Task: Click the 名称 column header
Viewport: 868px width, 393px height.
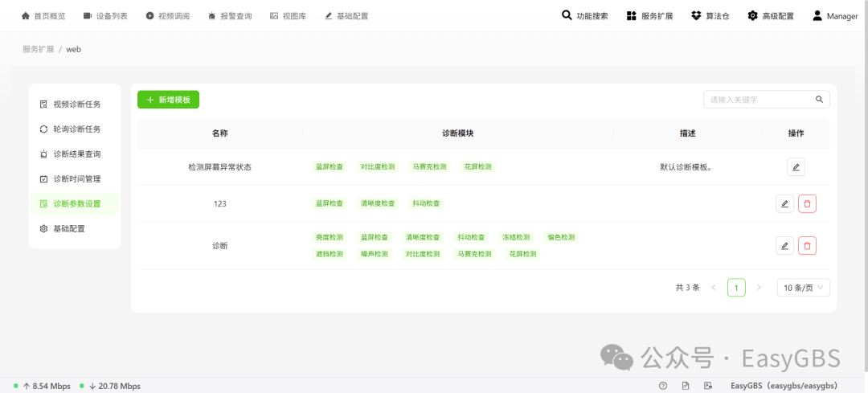Action: [x=219, y=133]
